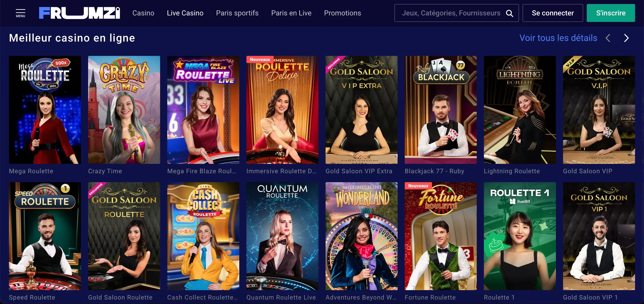Open the Casino menu item

click(143, 13)
